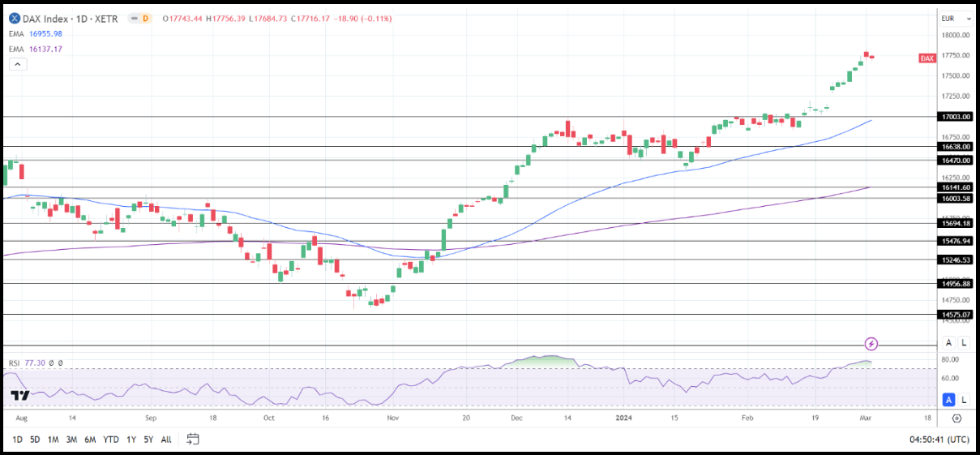The width and height of the screenshot is (980, 455).
Task: Toggle auto scale A on price pane
Action: point(948,343)
